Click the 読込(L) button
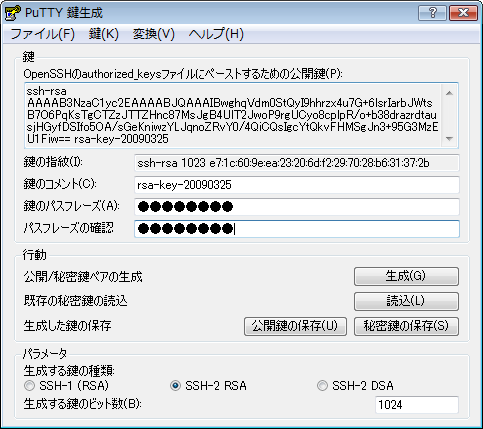The image size is (483, 429). coord(406,301)
